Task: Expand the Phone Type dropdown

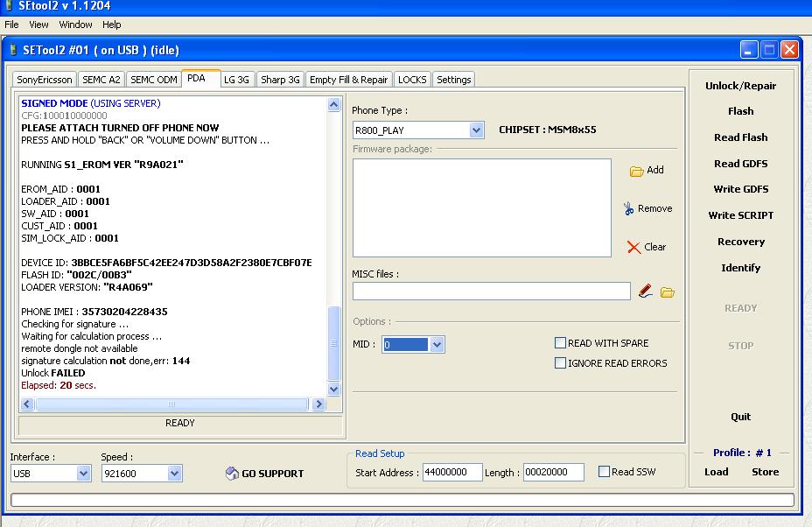Action: (476, 130)
